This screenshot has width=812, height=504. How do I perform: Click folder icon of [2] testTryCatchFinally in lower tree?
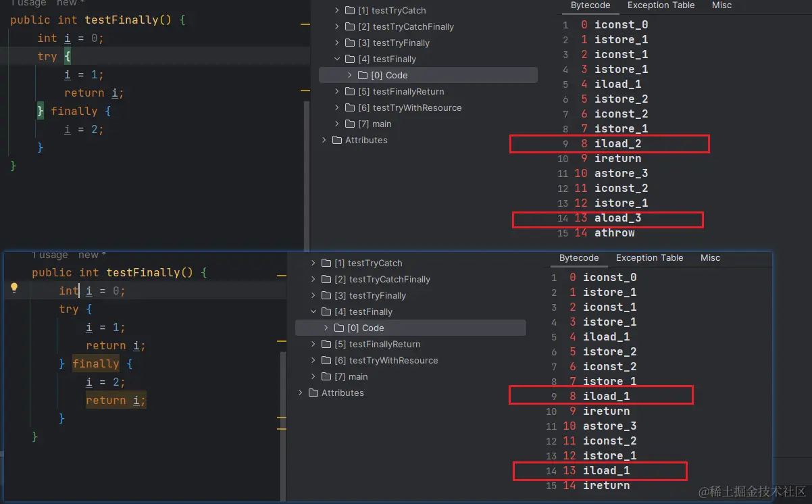(x=326, y=280)
